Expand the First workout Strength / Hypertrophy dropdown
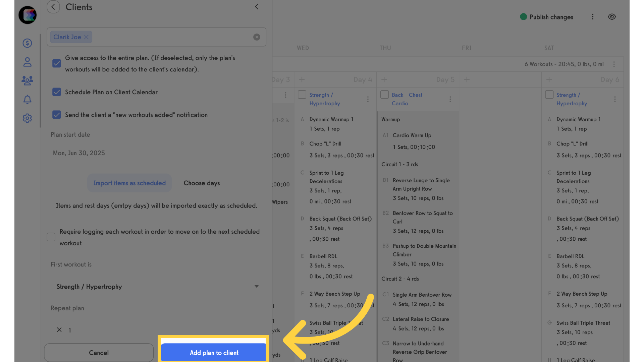Screen dimensions: 644x362 click(156, 287)
